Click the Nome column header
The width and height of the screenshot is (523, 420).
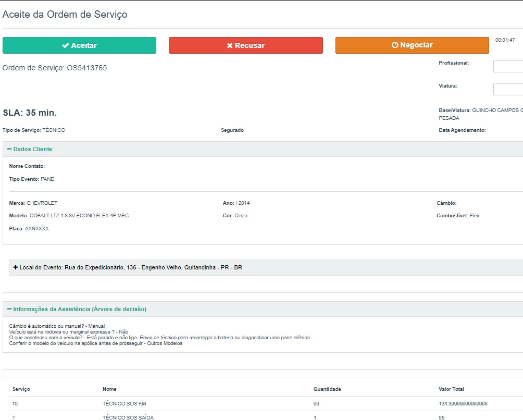pos(109,389)
